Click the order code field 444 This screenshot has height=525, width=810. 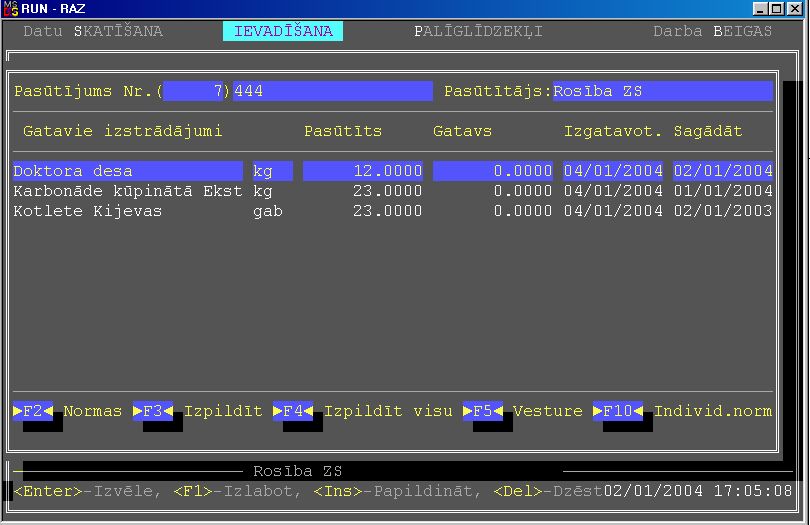point(333,91)
